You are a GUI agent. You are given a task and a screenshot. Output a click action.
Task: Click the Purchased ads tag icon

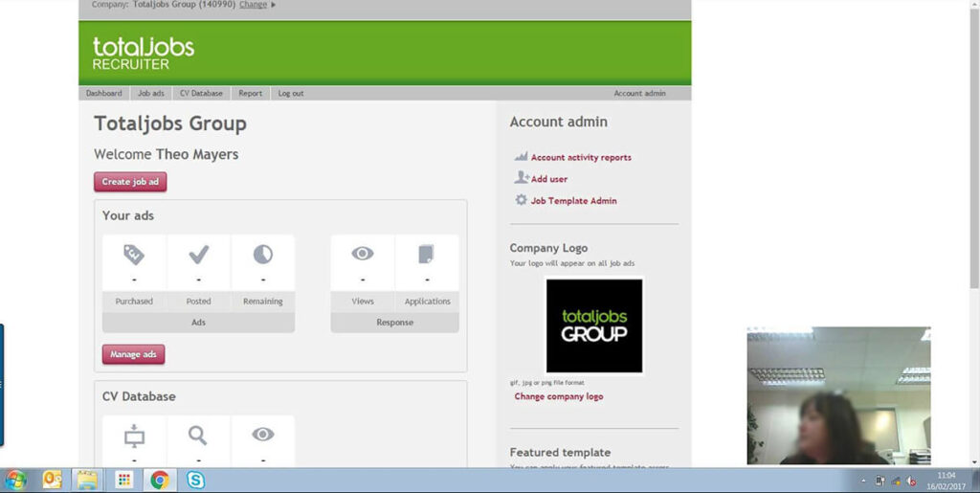134,255
